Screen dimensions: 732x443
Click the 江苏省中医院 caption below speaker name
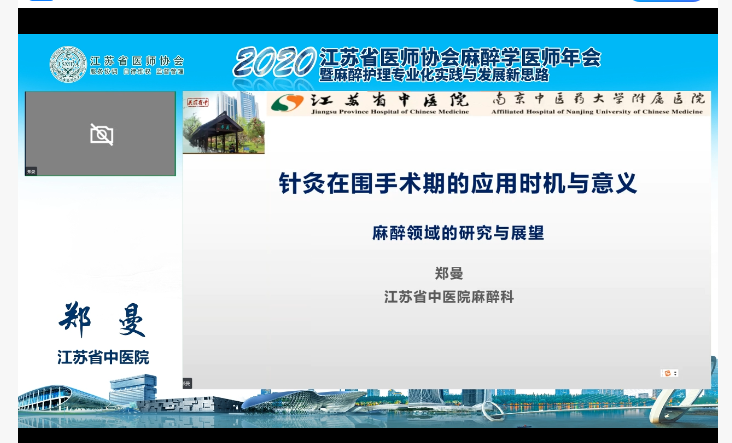pyautogui.click(x=102, y=357)
